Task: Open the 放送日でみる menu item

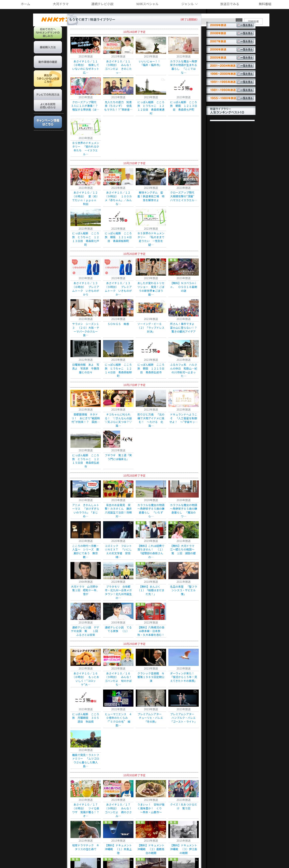Action: 229,4
